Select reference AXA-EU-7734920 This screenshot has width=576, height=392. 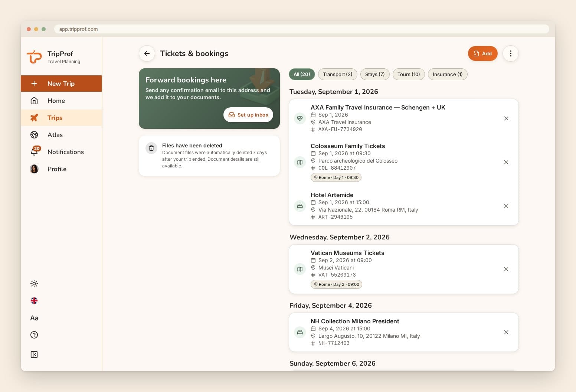coord(340,129)
